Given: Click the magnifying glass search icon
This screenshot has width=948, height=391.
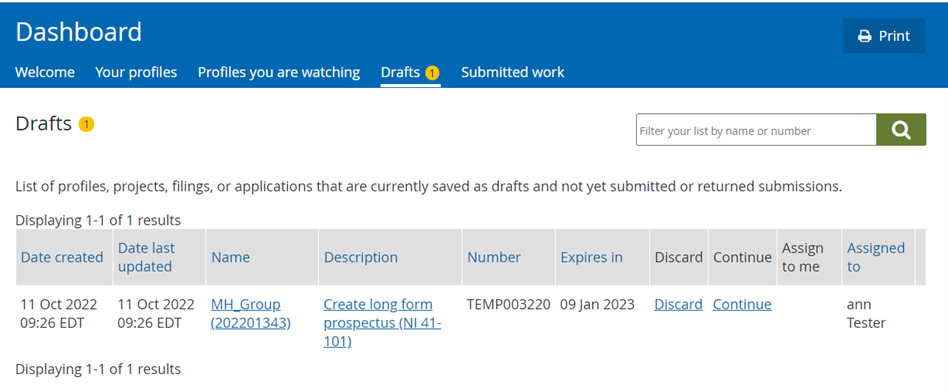Looking at the screenshot, I should point(901,130).
